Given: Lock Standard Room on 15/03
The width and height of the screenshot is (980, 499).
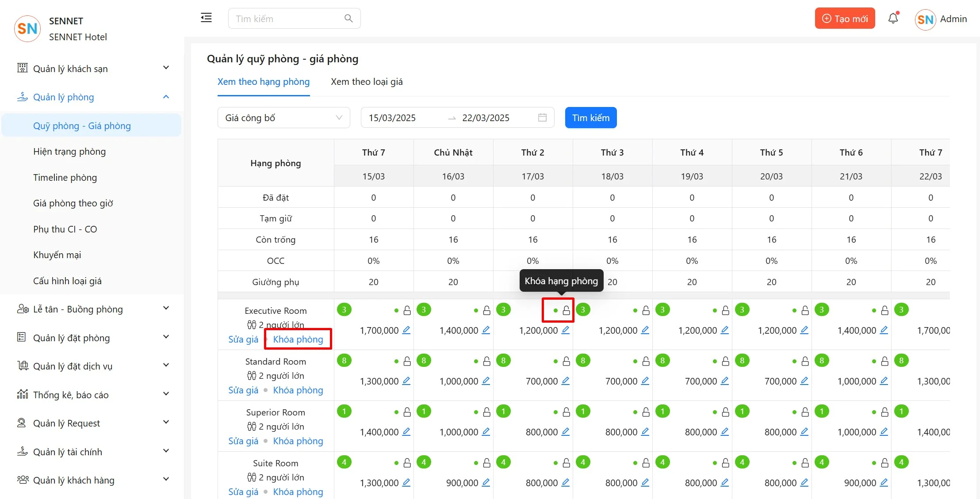Looking at the screenshot, I should [407, 362].
